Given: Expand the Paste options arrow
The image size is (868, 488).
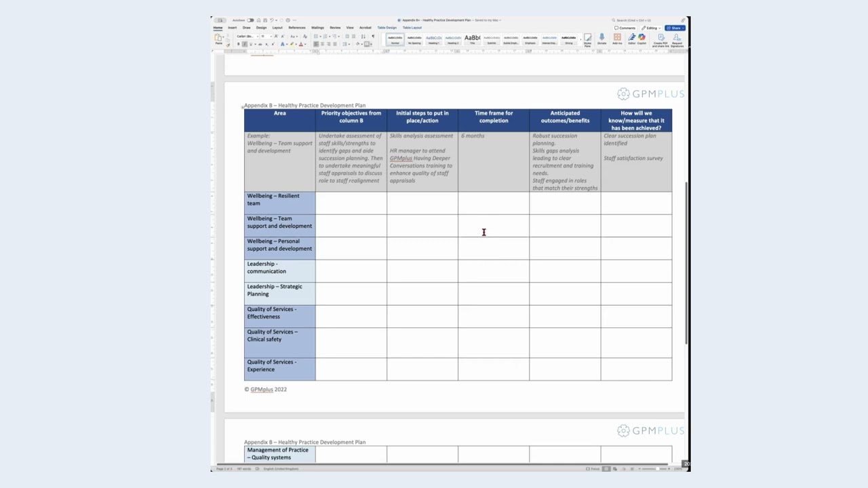Looking at the screenshot, I should [223, 37].
